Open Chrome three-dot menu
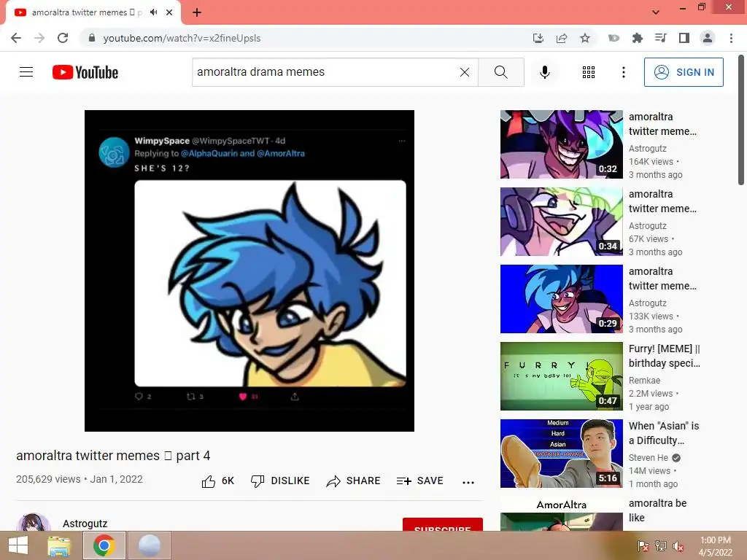The image size is (747, 560). tap(731, 38)
